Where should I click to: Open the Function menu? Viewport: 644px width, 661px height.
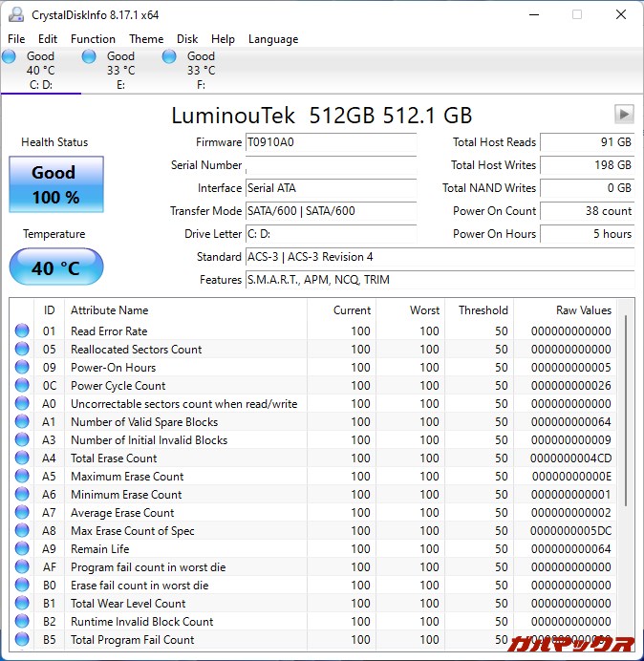pyautogui.click(x=93, y=39)
